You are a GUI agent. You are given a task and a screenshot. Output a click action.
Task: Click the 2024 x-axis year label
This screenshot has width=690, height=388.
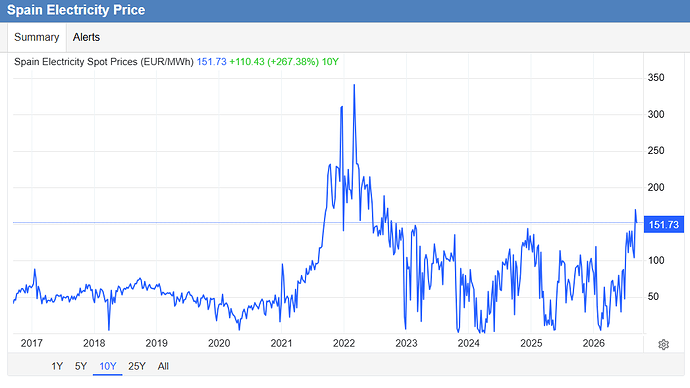(x=469, y=343)
